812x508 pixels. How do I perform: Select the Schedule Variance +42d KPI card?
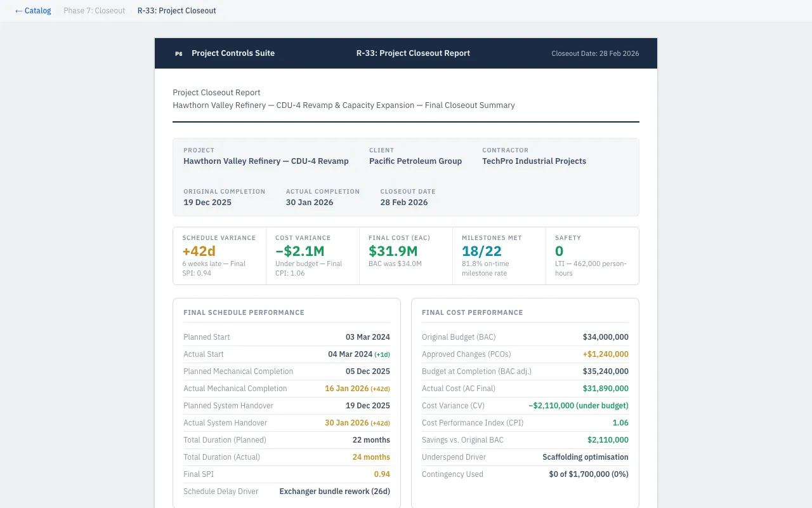(219, 255)
